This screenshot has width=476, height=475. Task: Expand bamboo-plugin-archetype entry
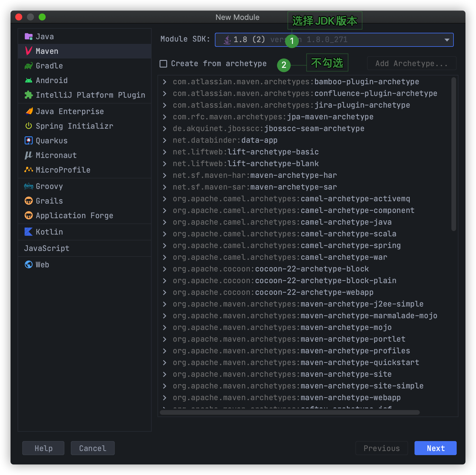coord(165,82)
